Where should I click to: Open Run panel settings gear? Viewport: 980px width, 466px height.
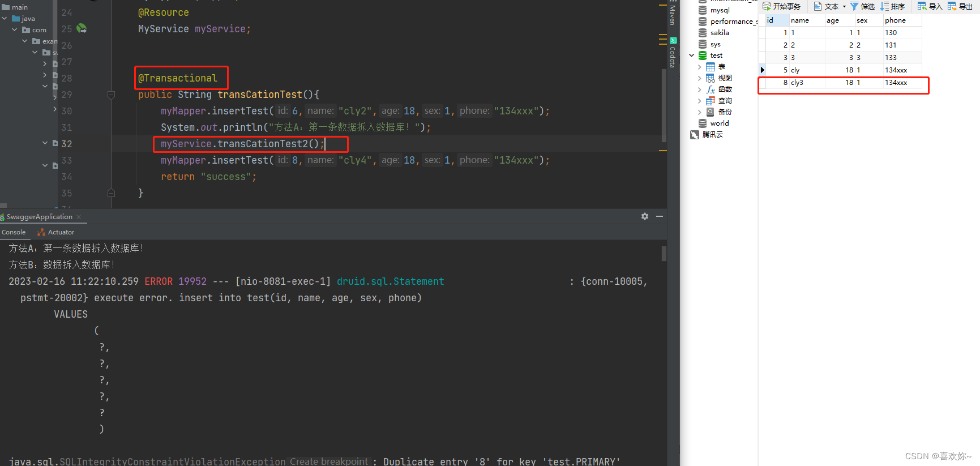pos(644,216)
